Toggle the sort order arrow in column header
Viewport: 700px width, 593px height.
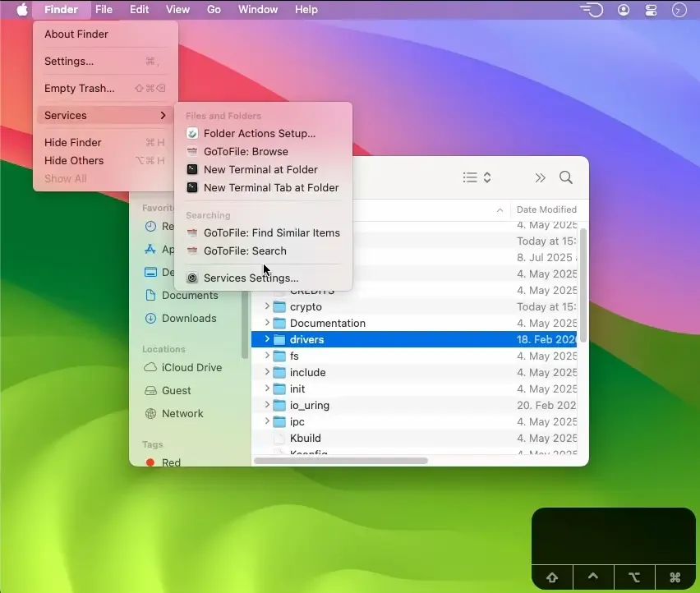tap(500, 209)
